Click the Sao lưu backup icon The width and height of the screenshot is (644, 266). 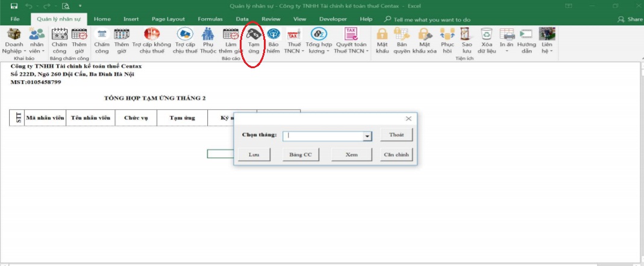point(466,35)
